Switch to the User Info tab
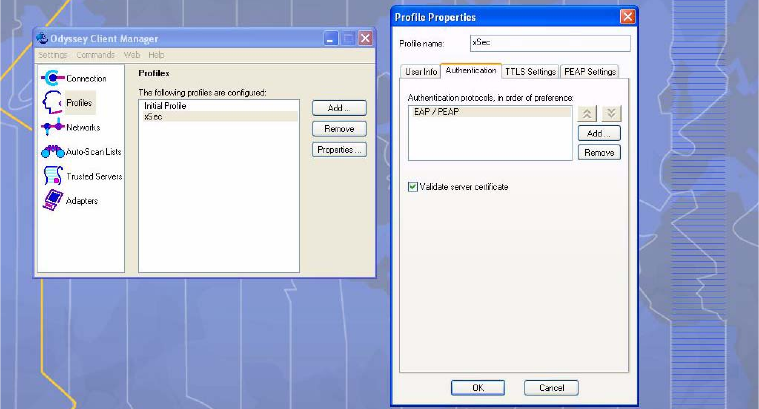 421,72
